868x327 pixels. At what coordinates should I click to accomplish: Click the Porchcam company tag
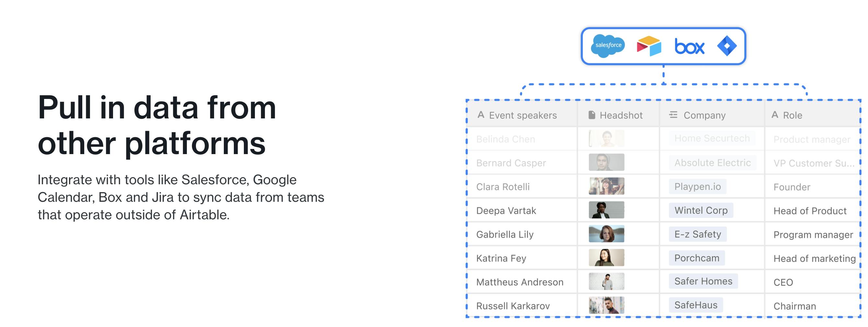[x=696, y=258]
